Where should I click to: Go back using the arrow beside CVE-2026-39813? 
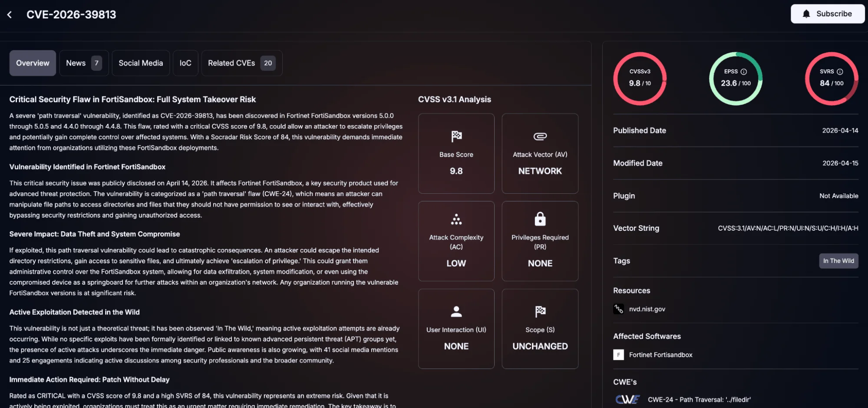(10, 15)
